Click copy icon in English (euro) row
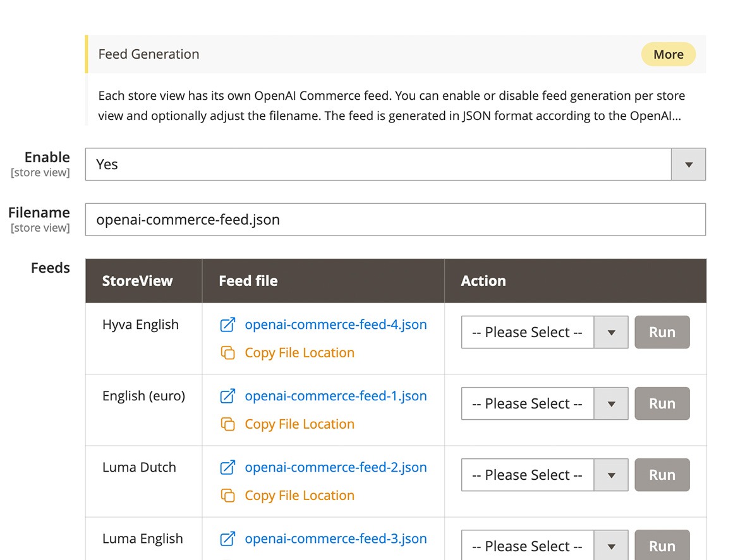Image resolution: width=738 pixels, height=560 pixels. point(227,424)
